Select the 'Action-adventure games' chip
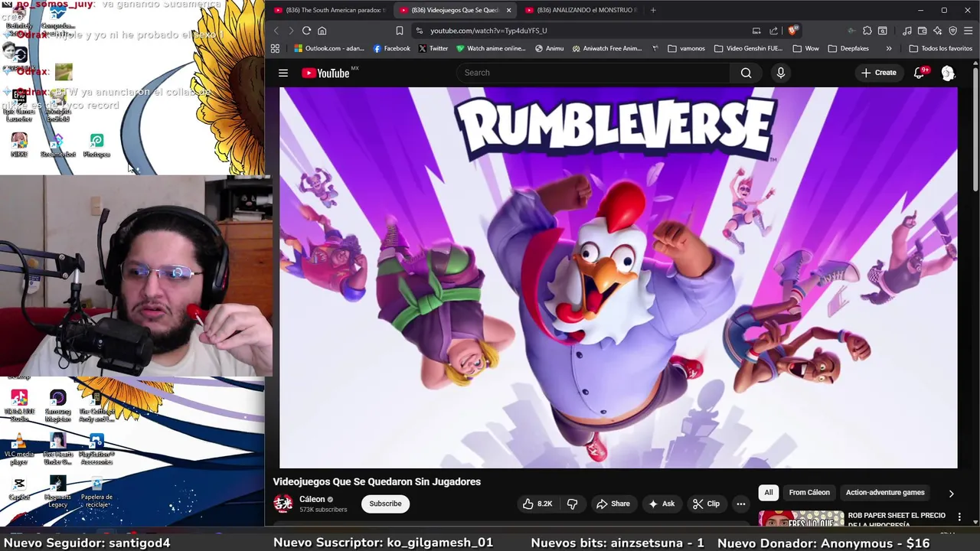Screen dimensions: 980x551 point(885,492)
